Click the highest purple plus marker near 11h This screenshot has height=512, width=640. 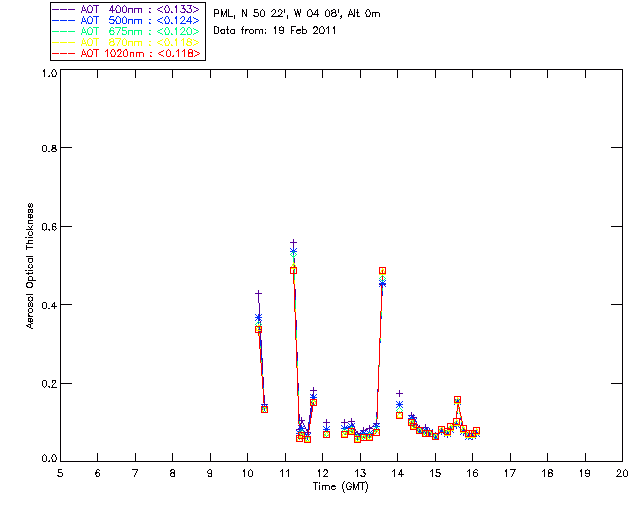[293, 243]
